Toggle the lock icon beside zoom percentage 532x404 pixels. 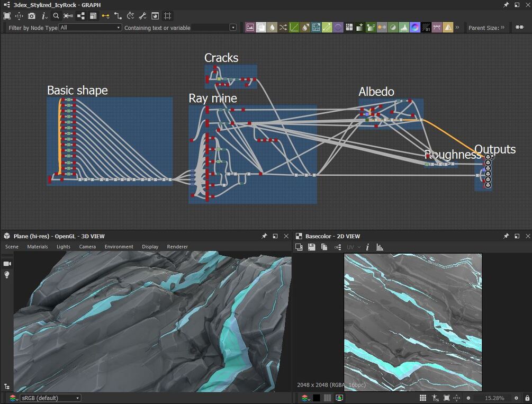click(x=527, y=398)
